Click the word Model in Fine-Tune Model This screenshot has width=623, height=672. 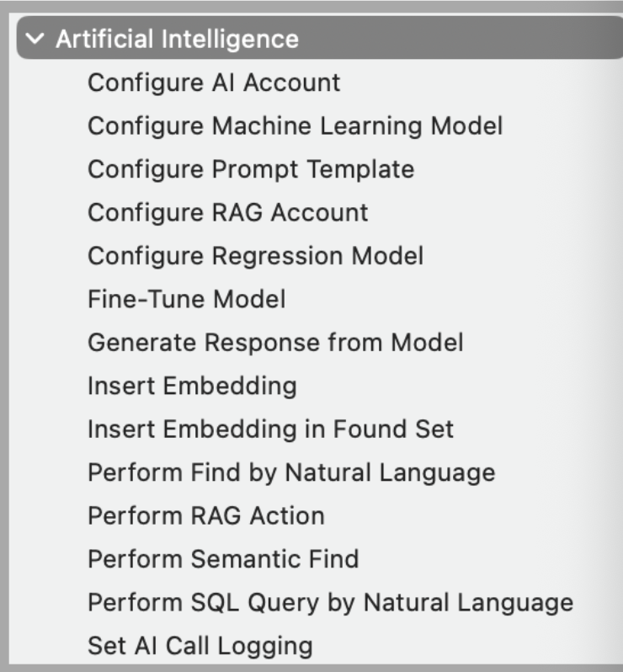tap(249, 299)
